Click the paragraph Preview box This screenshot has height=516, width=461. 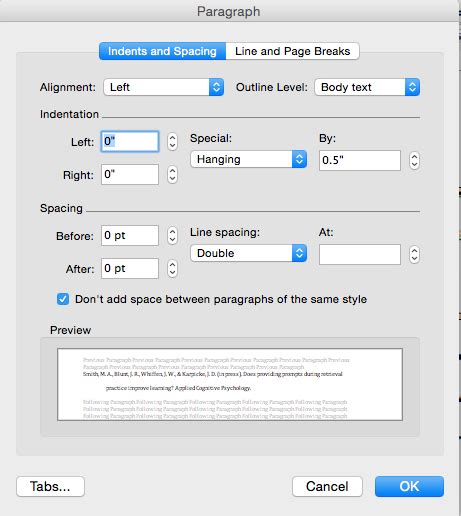click(230, 384)
